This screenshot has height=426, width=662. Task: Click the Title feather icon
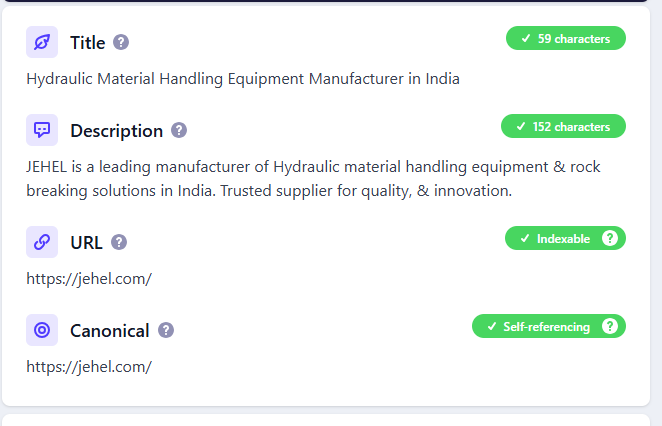(42, 42)
